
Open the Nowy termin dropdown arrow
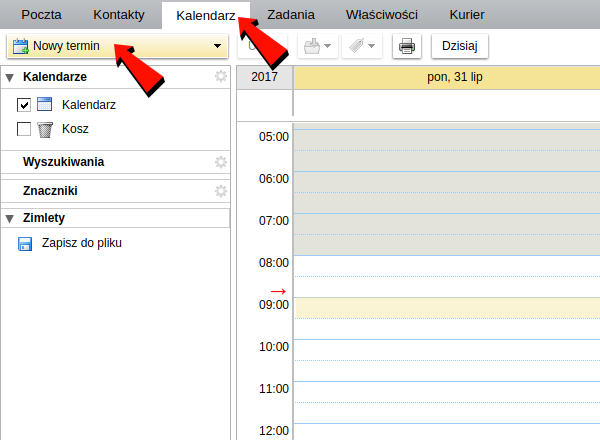point(217,46)
